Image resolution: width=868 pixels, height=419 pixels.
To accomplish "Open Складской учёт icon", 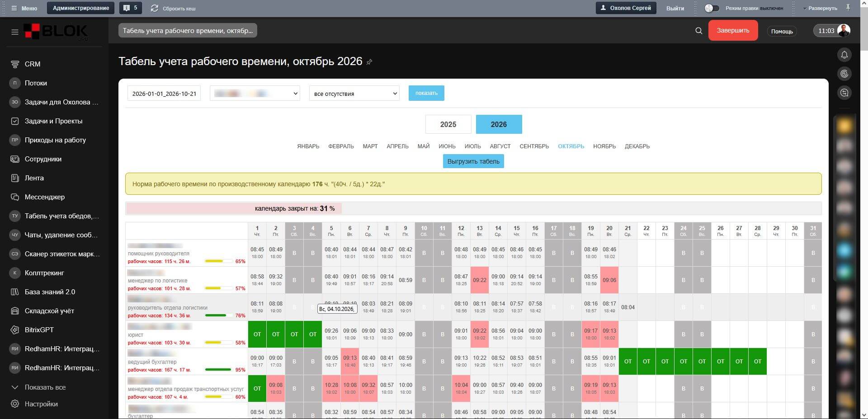I will (x=15, y=311).
